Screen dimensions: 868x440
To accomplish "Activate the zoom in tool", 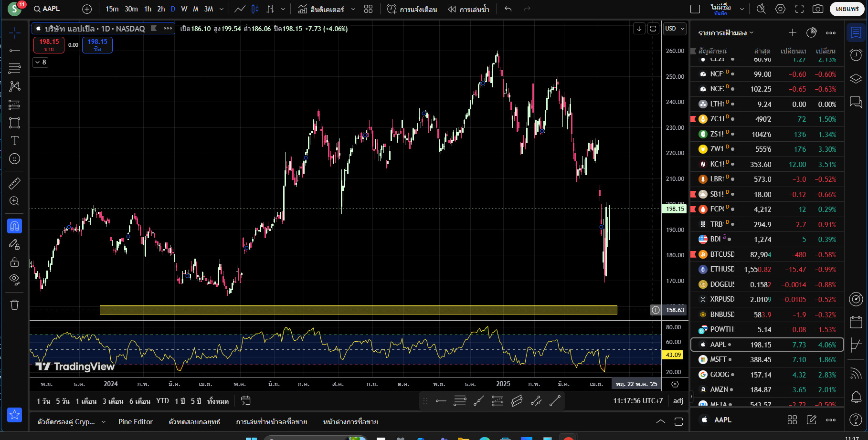I will pos(15,201).
